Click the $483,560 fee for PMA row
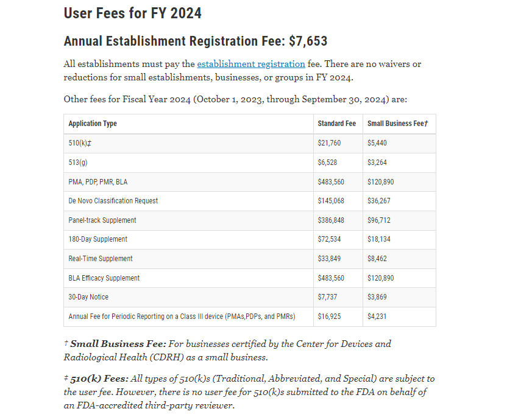Viewport: 507px width, 420px height. tap(331, 182)
